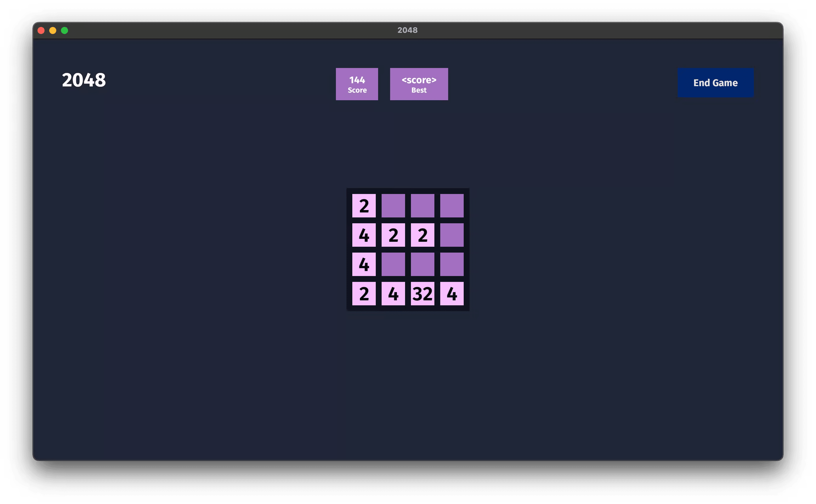Click the 4 tile in the bottom-right corner
This screenshot has height=504, width=816.
coord(452,293)
